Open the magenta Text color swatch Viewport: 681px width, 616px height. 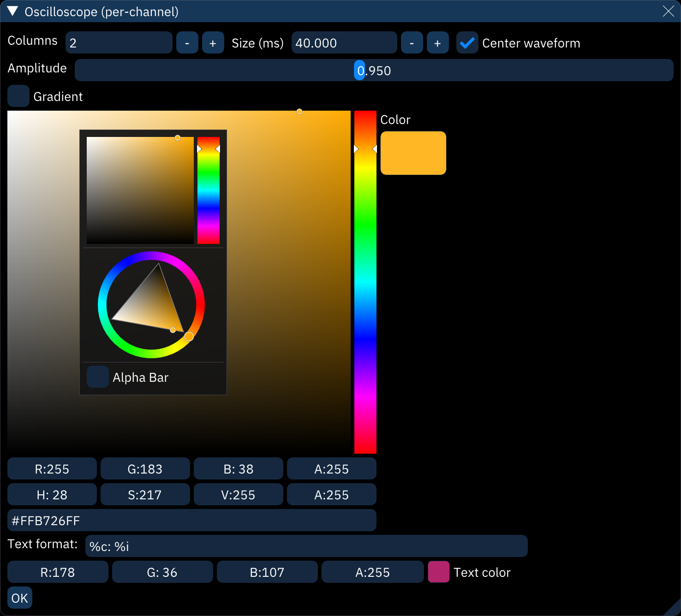click(x=439, y=572)
